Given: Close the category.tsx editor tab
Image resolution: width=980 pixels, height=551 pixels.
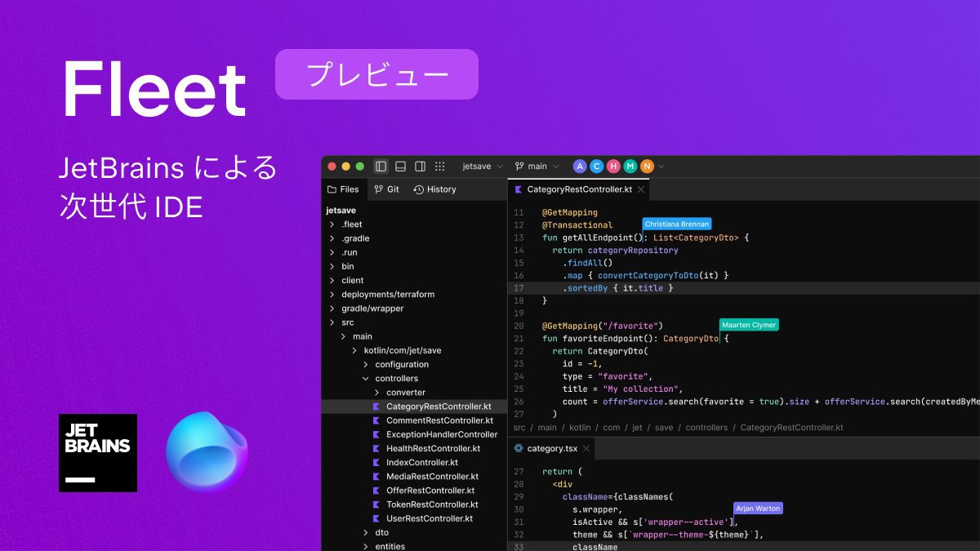Looking at the screenshot, I should pyautogui.click(x=586, y=449).
